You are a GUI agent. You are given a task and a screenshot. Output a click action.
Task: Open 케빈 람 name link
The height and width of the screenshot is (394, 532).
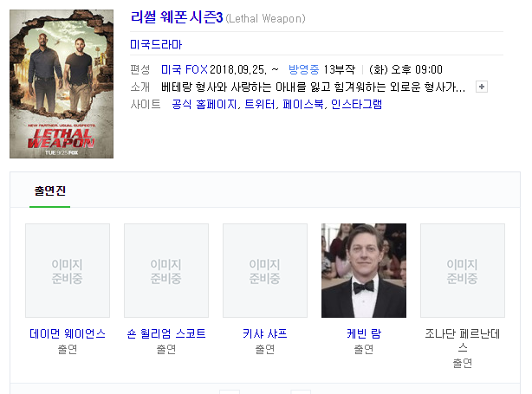364,333
